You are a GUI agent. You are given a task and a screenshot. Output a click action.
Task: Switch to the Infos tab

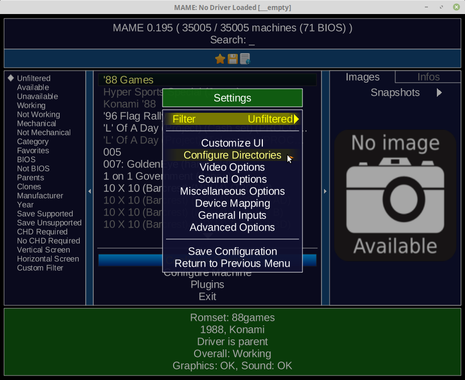pyautogui.click(x=428, y=77)
